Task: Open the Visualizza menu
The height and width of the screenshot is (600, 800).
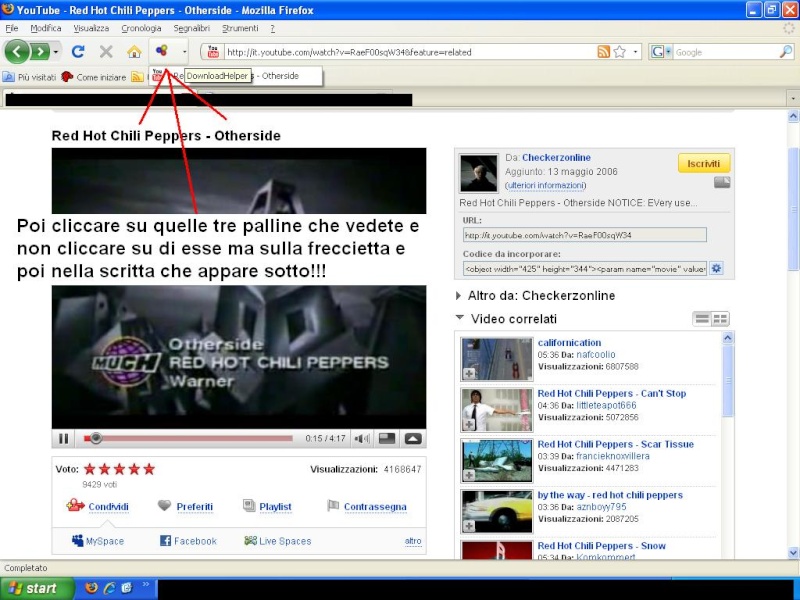Action: [91, 28]
